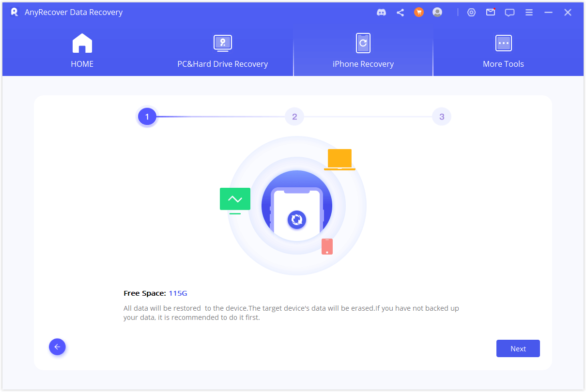
Task: Go back using the round arrow button
Action: click(x=57, y=347)
